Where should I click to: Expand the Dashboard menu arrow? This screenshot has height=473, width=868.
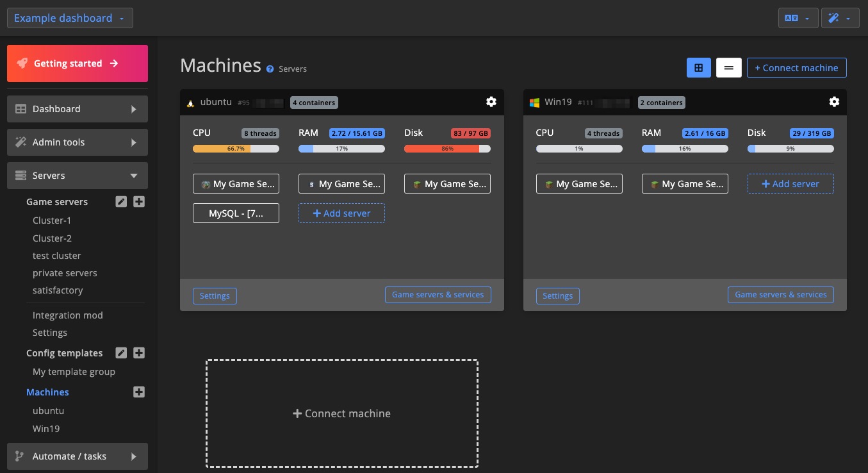134,109
